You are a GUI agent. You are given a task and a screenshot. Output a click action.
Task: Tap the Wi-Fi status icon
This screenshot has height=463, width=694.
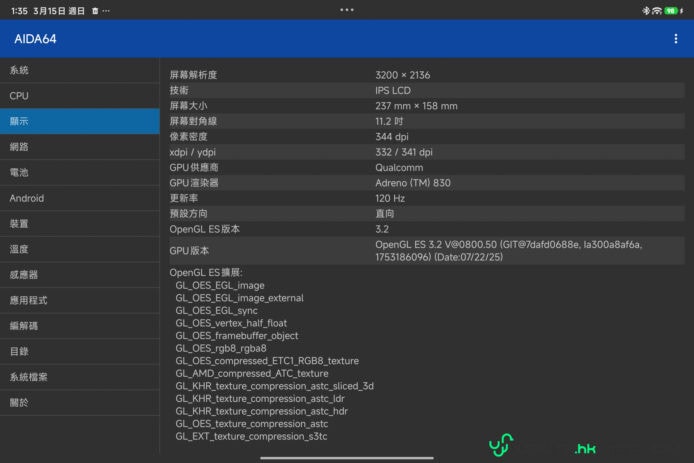(656, 10)
